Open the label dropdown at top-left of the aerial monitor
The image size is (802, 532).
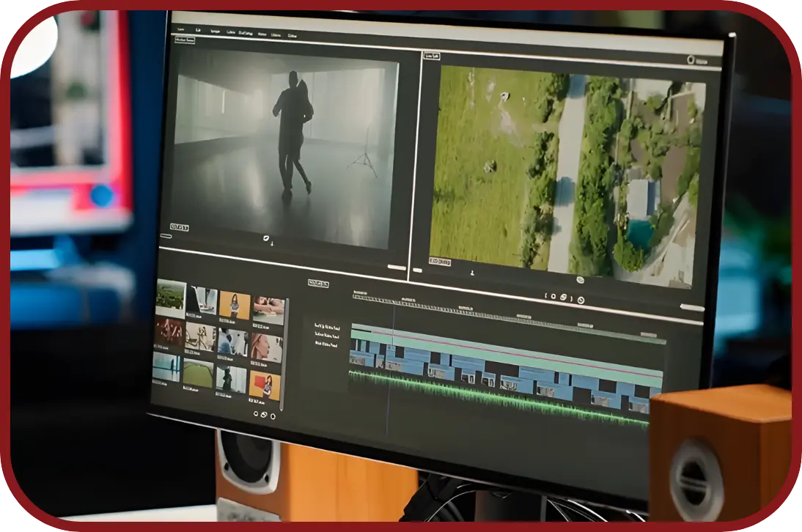[x=431, y=56]
